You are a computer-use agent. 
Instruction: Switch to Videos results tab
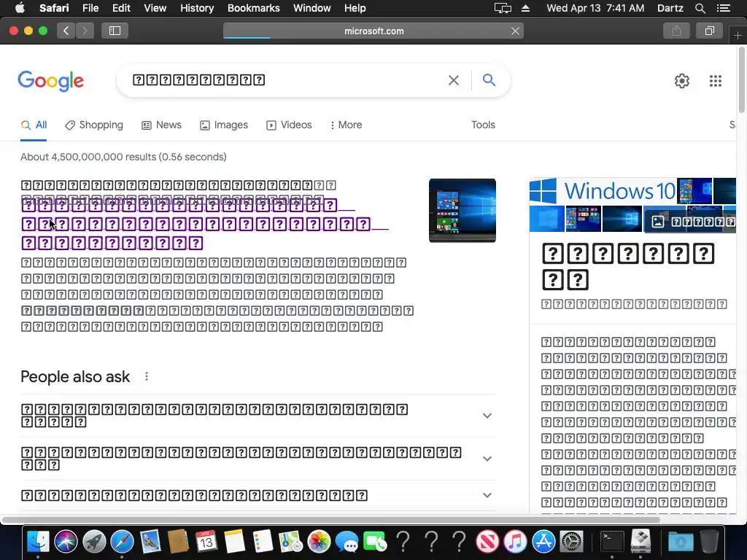[x=289, y=125]
